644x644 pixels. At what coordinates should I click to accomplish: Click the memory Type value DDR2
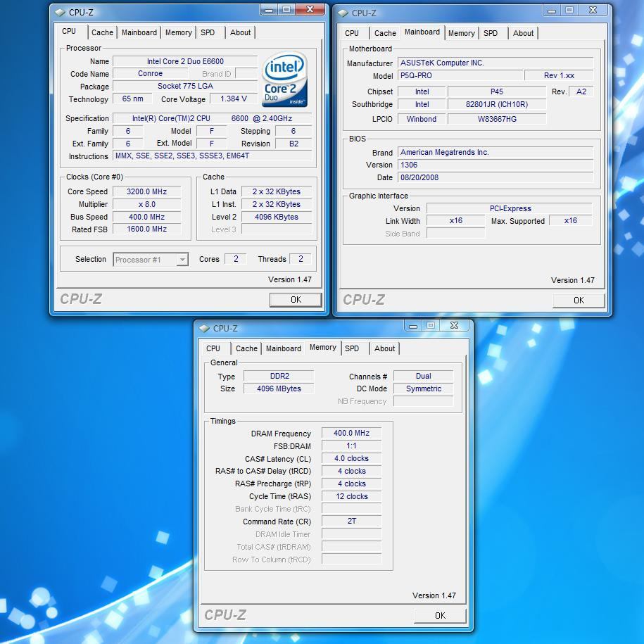[279, 377]
